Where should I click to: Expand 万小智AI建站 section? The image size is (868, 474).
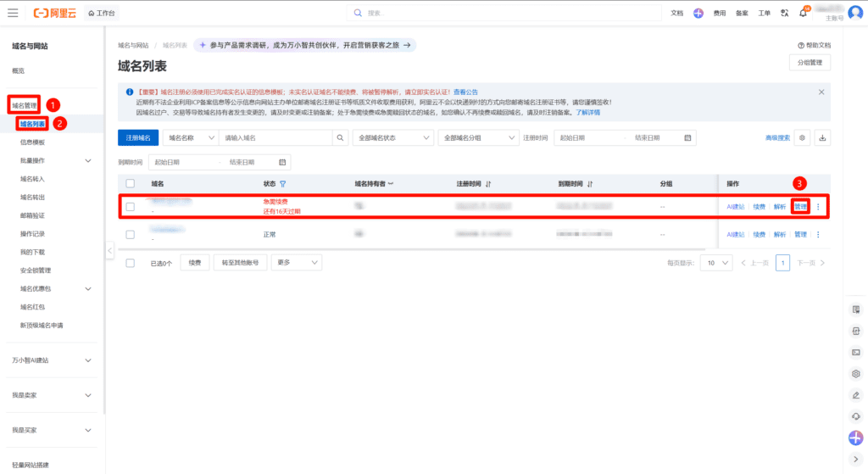88,360
